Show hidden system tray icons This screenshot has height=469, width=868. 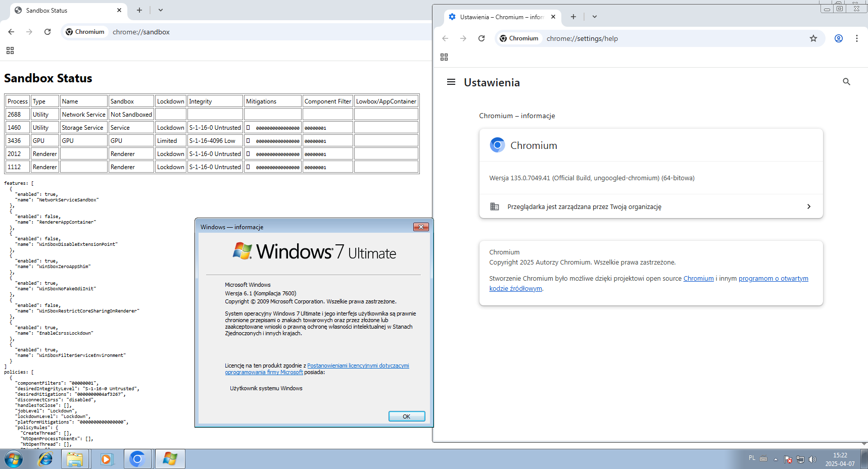776,459
